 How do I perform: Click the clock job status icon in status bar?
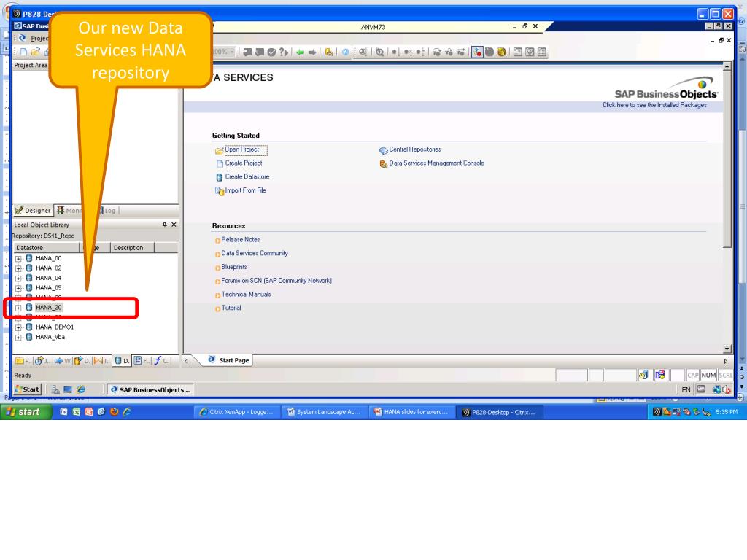pyautogui.click(x=643, y=376)
